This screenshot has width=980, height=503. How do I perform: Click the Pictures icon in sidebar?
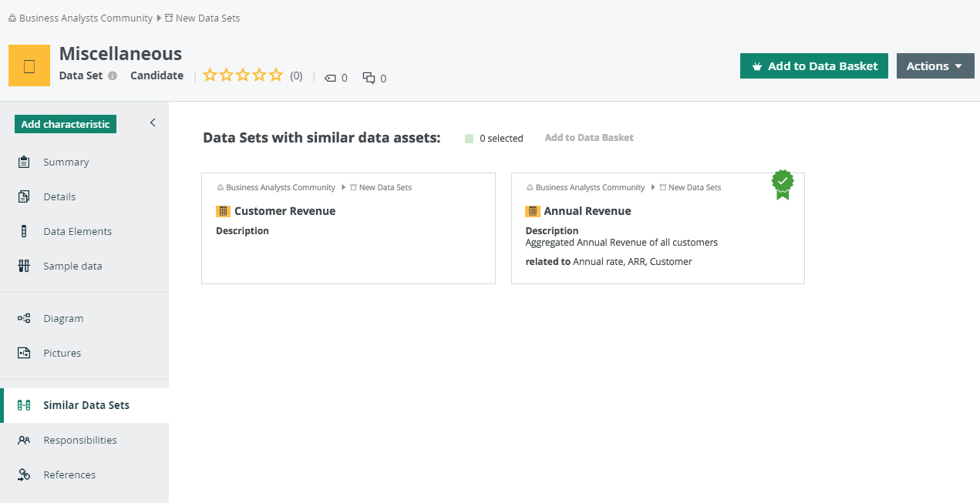[24, 353]
